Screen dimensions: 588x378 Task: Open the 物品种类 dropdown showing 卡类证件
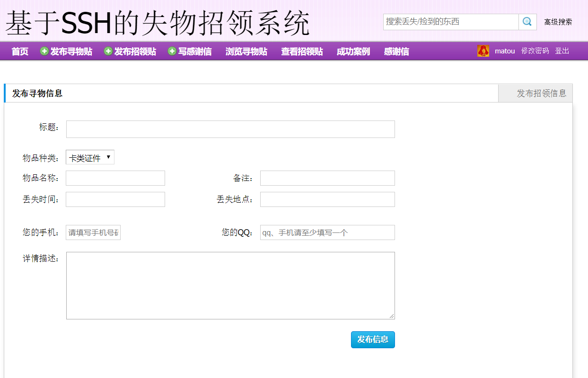coord(89,157)
